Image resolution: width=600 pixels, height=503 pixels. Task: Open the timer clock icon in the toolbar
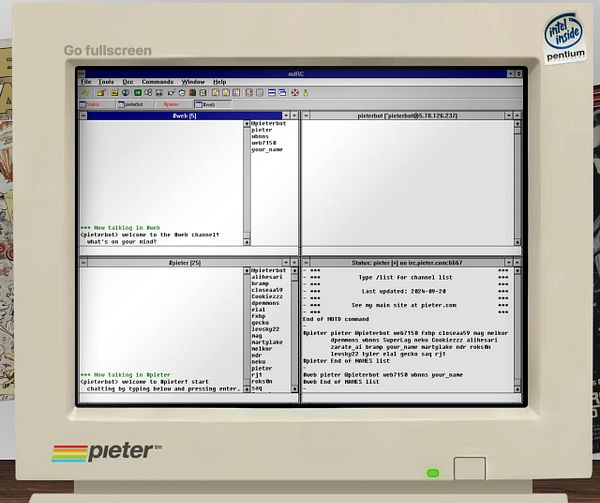(182, 93)
